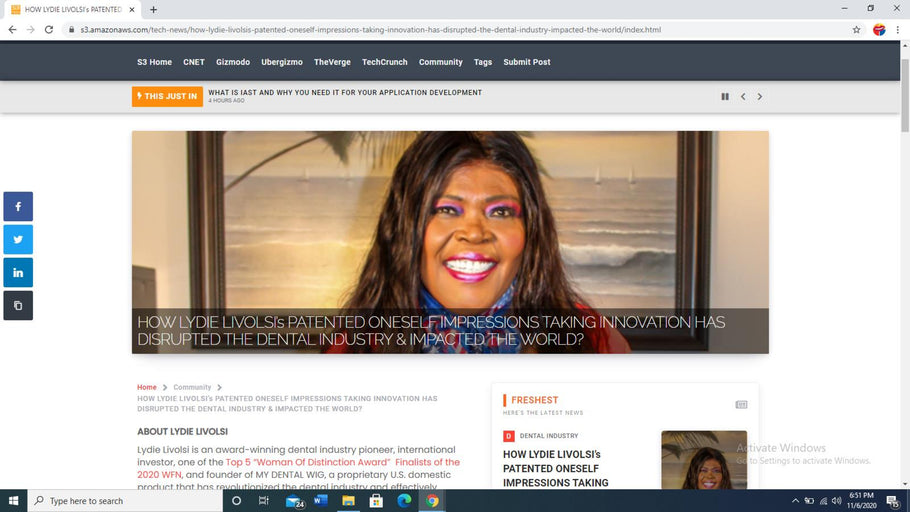Click the hero article banner image

pyautogui.click(x=450, y=242)
